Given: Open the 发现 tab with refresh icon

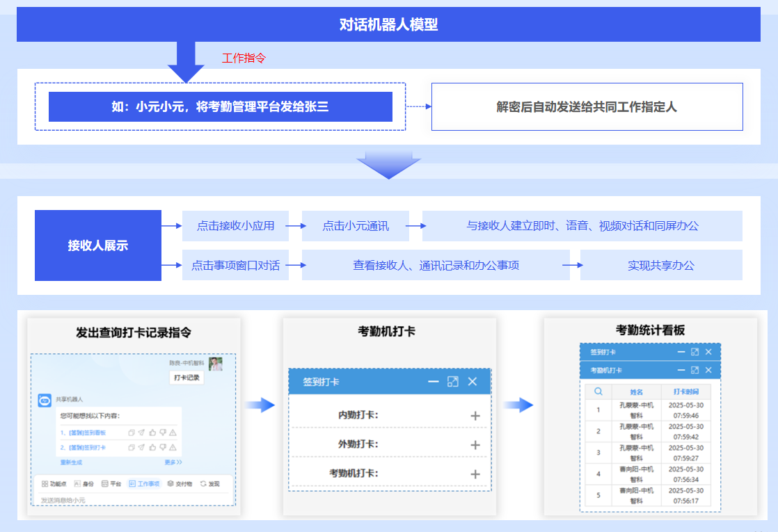Looking at the screenshot, I should (x=209, y=483).
